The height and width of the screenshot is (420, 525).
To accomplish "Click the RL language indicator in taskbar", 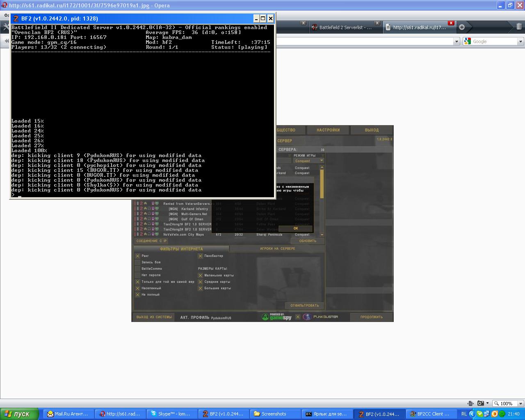I will (x=464, y=414).
